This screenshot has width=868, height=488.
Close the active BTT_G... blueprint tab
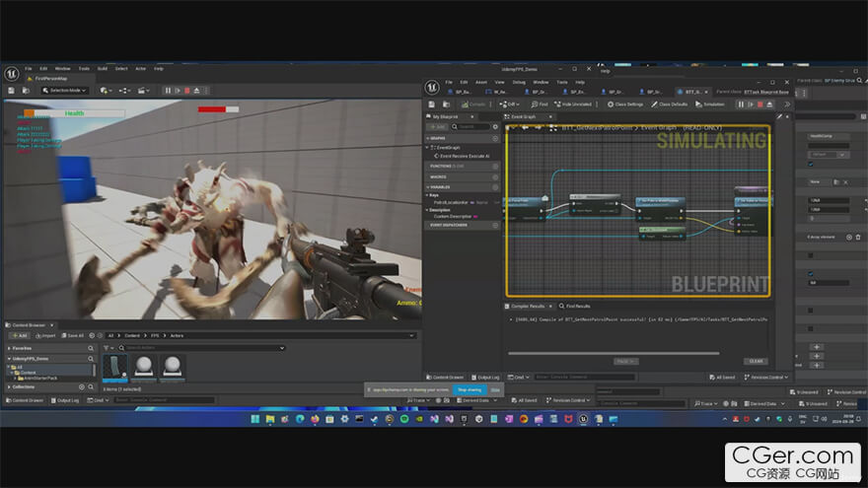(706, 92)
